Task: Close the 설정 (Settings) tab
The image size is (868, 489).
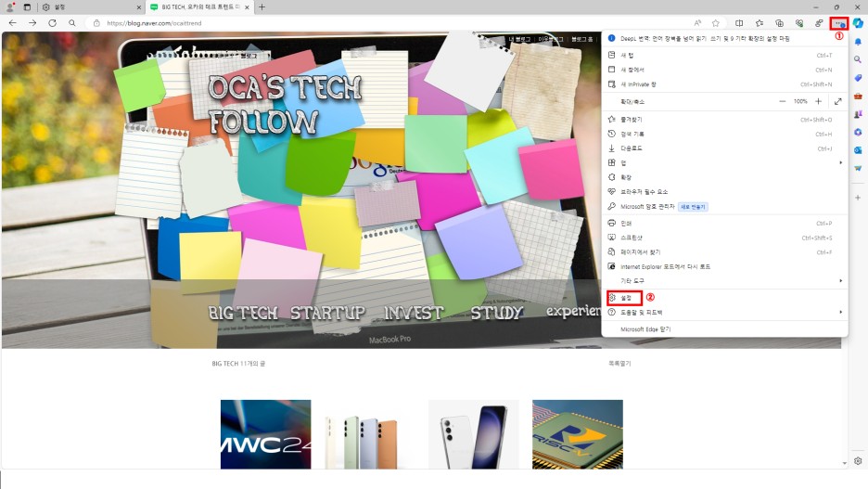Action: (138, 7)
